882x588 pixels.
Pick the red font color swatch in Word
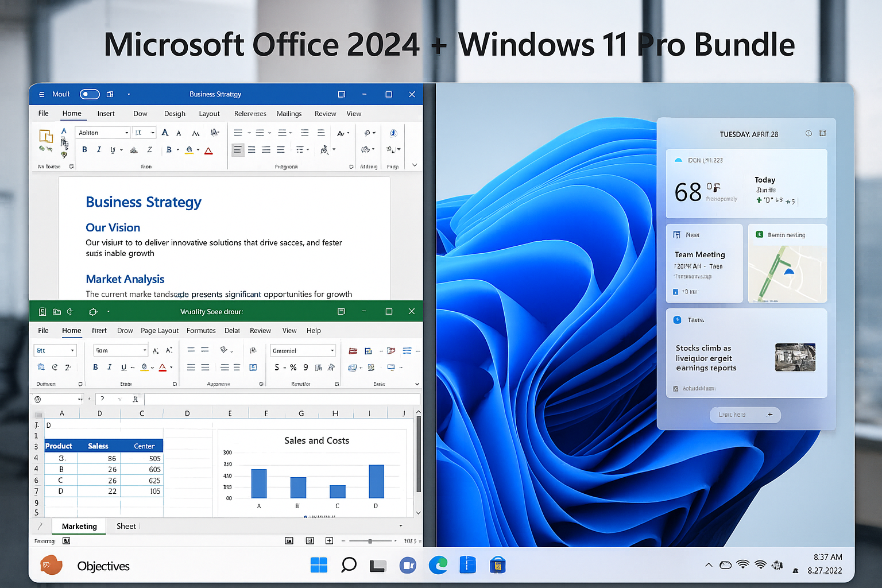click(208, 150)
